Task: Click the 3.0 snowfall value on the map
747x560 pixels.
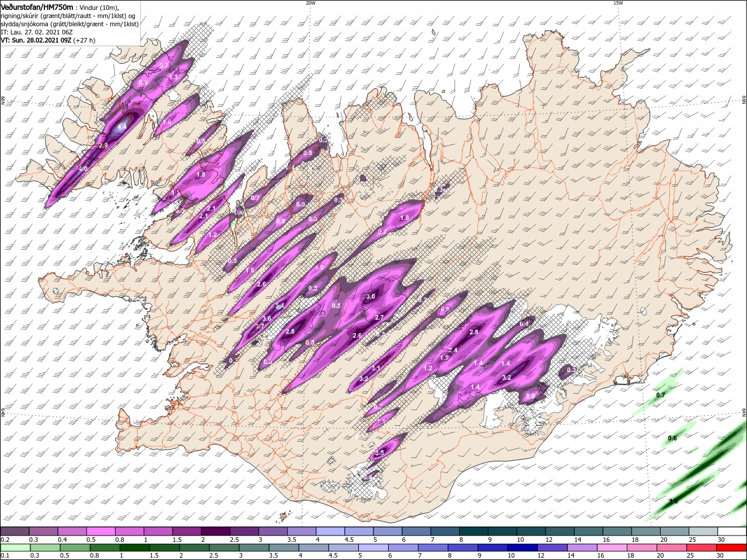Action: click(x=371, y=296)
